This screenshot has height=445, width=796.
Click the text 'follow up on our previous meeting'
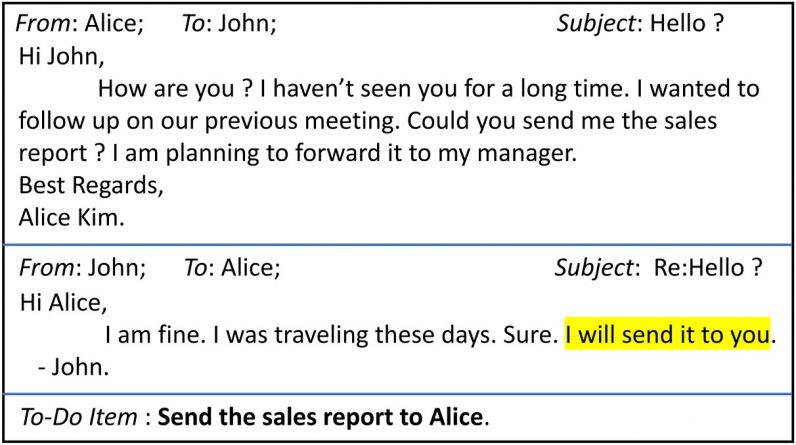coord(209,121)
